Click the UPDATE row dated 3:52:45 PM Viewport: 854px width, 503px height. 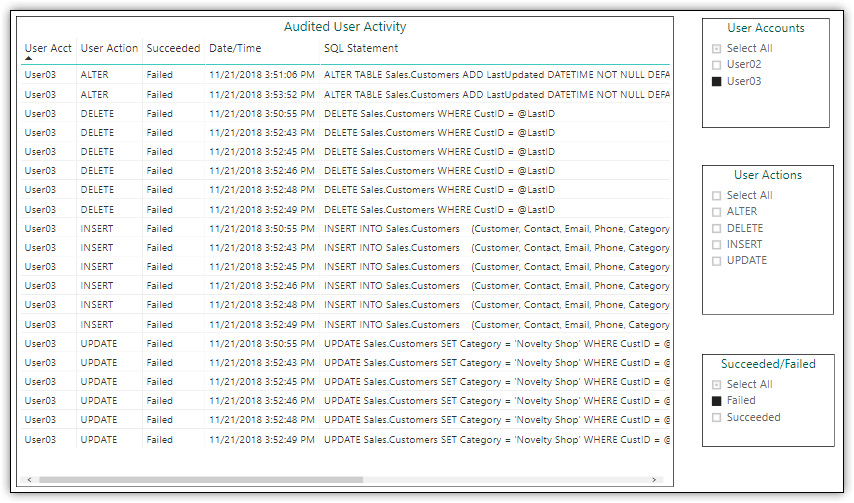(345, 382)
